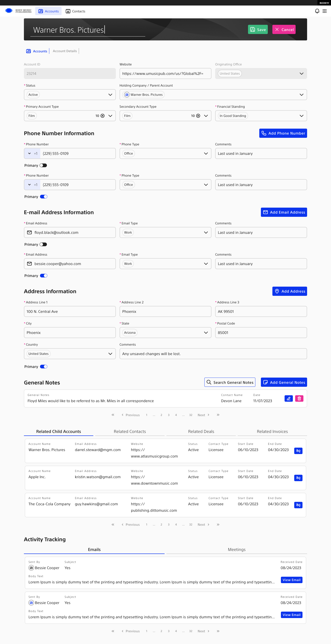The height and width of the screenshot is (644, 331).
Task: Toggle Primary for the second phone number
Action: (44, 197)
